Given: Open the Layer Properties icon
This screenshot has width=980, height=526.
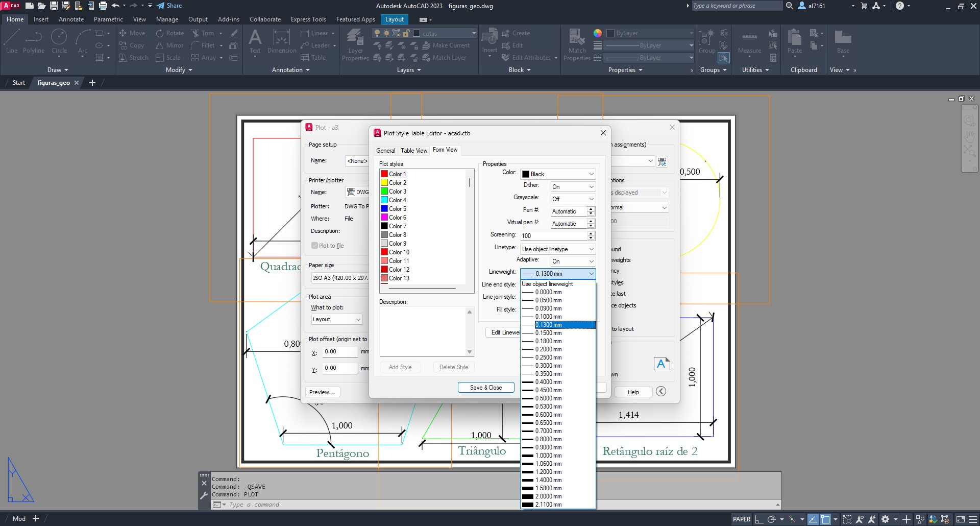Looking at the screenshot, I should click(355, 44).
